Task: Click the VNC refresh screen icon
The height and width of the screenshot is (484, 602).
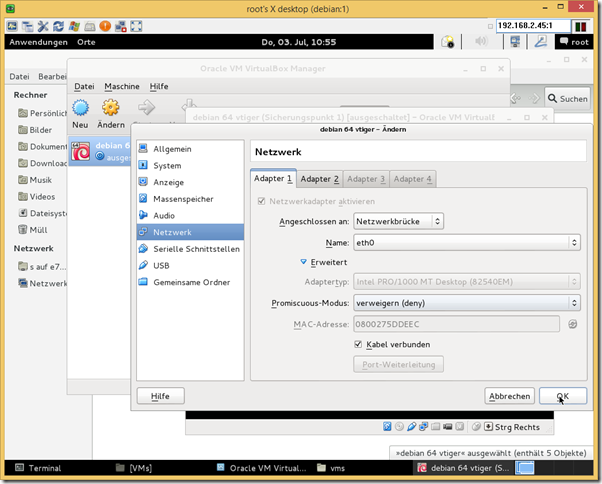Action: (58, 26)
